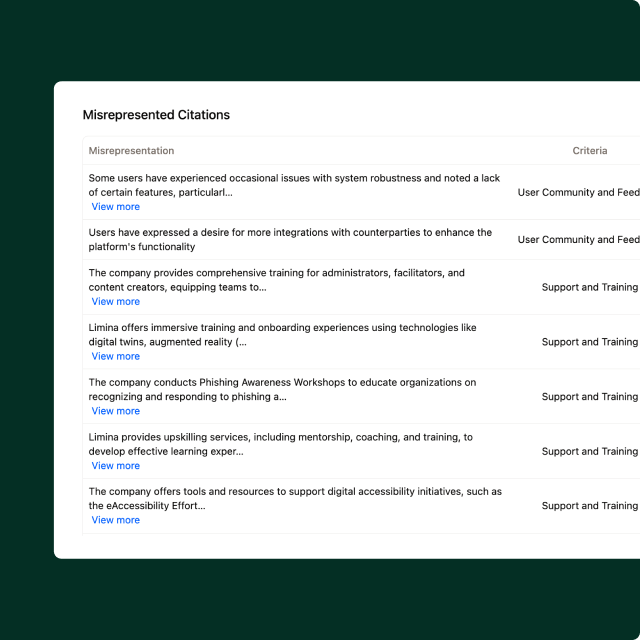Click View more under immersive training row
This screenshot has width=640, height=640.
point(116,356)
